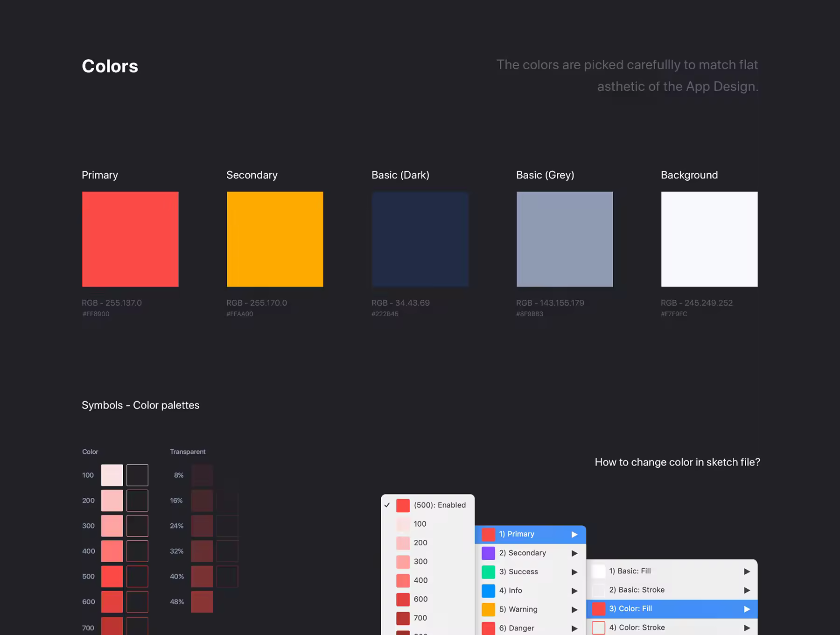The image size is (840, 635).
Task: Click the Basic: Fill white icon
Action: 598,571
